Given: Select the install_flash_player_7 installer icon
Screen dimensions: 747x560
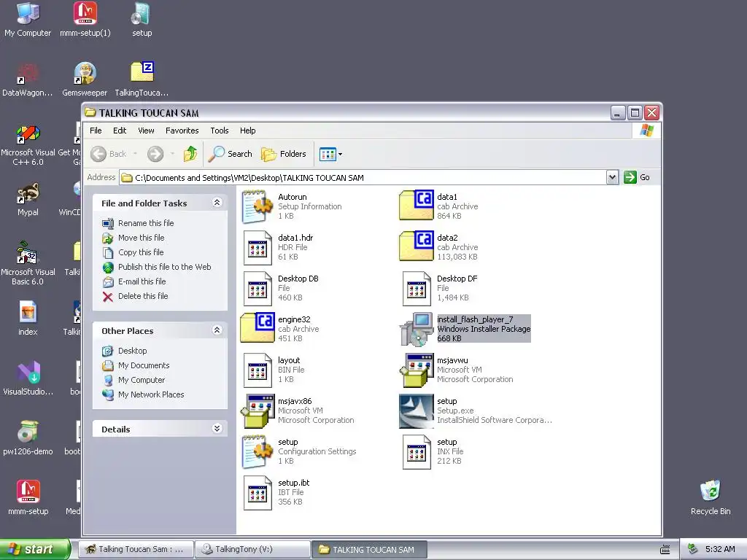Looking at the screenshot, I should point(417,329).
